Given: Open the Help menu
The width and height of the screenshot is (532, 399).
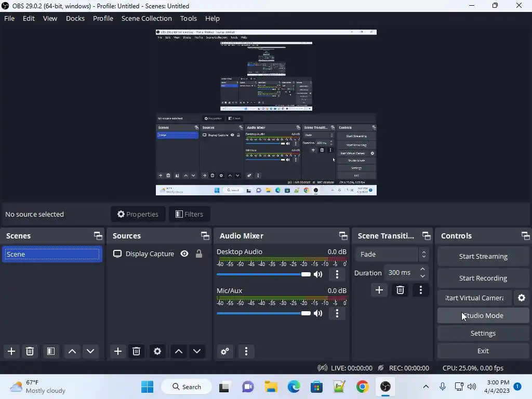Looking at the screenshot, I should click(212, 18).
